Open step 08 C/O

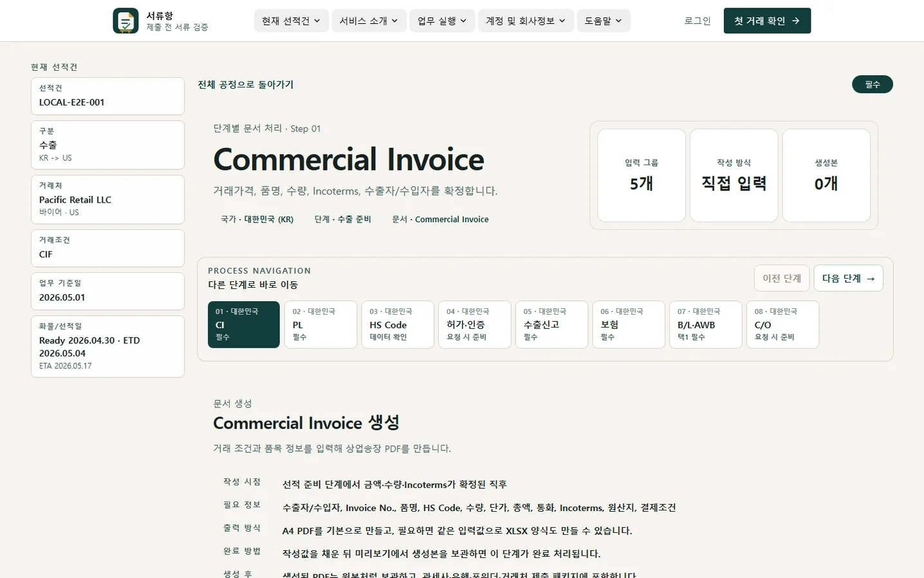[782, 324]
